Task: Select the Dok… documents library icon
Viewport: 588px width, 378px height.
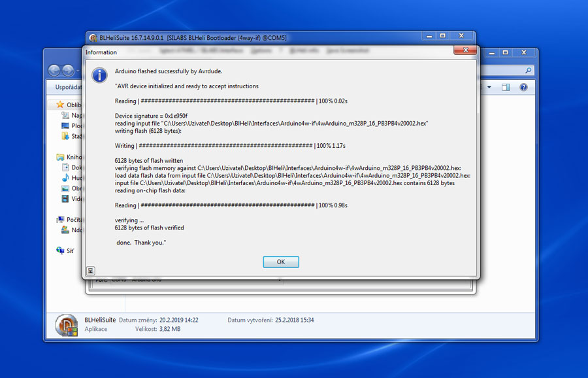Action: pyautogui.click(x=65, y=167)
